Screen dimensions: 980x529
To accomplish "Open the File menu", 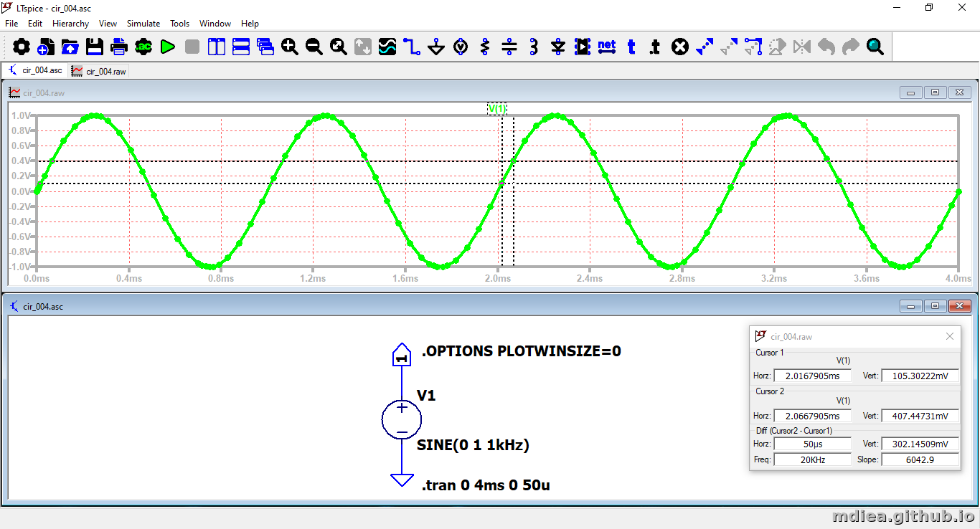I will (x=11, y=24).
